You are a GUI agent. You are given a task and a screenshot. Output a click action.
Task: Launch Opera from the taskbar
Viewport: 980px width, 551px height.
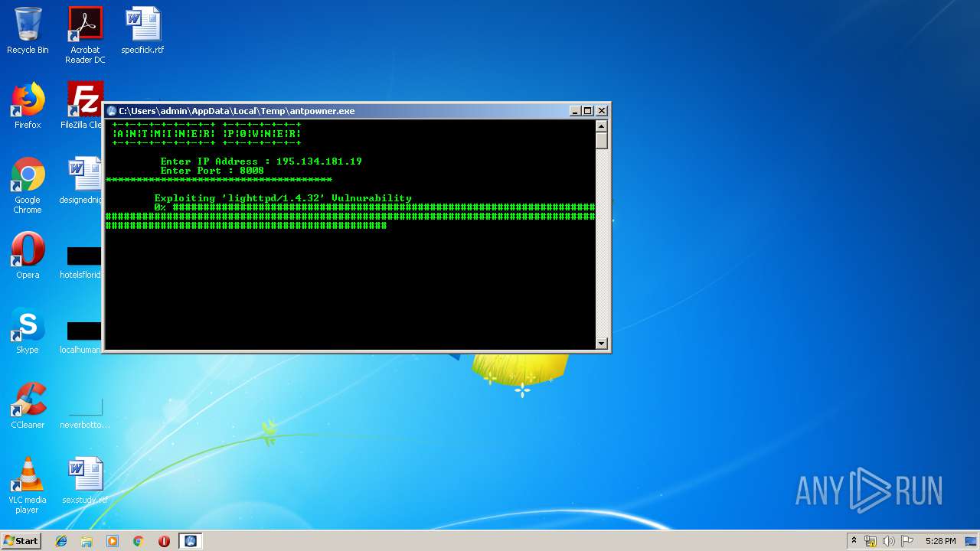[x=164, y=541]
